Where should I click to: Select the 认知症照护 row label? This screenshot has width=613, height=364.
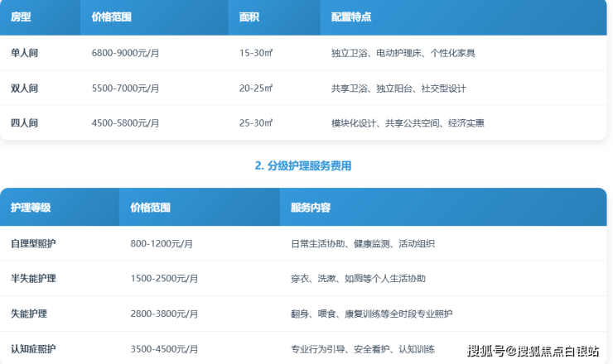point(33,349)
